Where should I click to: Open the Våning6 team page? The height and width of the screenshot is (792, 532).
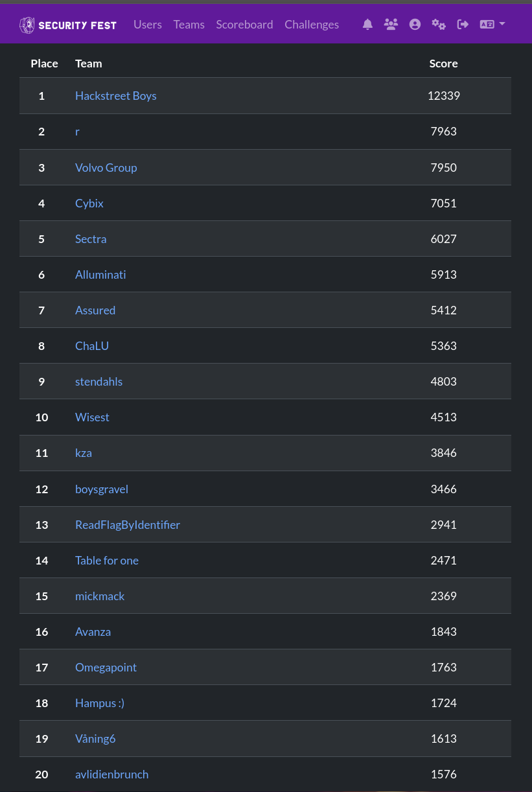tap(95, 739)
